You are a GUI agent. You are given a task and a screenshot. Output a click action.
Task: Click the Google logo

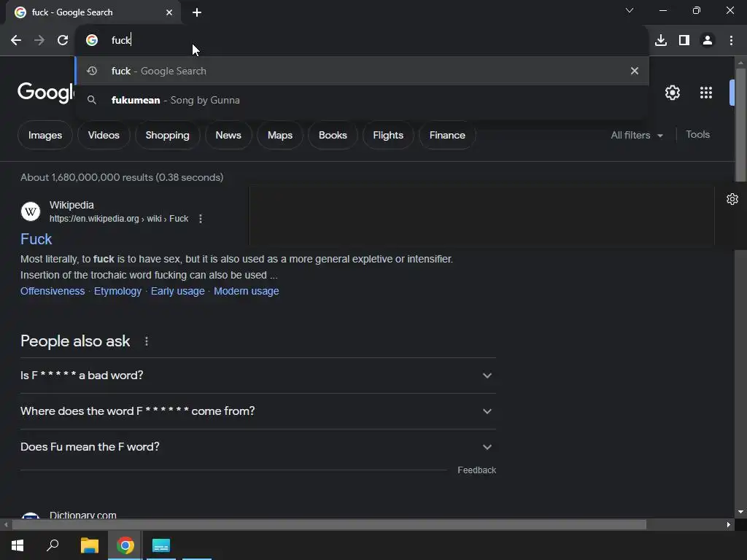tap(46, 92)
